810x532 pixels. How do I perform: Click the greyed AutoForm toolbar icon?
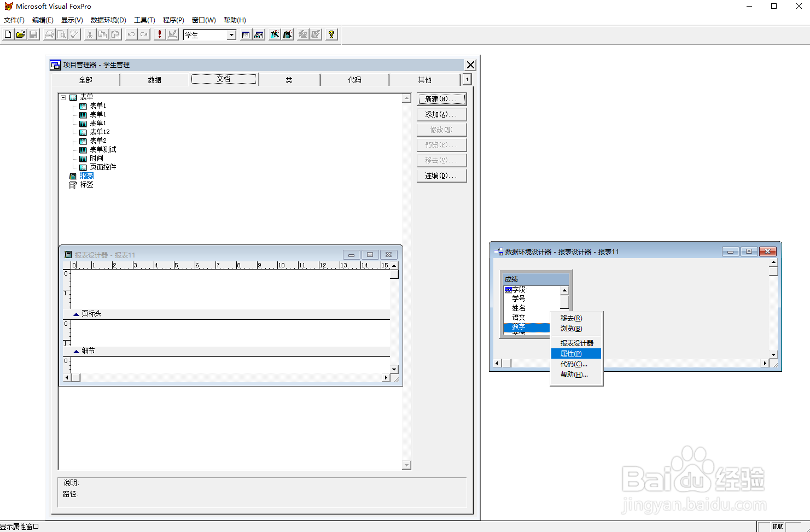click(x=303, y=34)
